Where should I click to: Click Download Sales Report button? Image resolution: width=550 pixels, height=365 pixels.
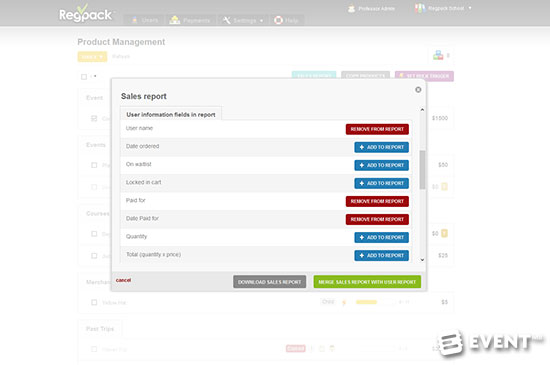(x=269, y=282)
